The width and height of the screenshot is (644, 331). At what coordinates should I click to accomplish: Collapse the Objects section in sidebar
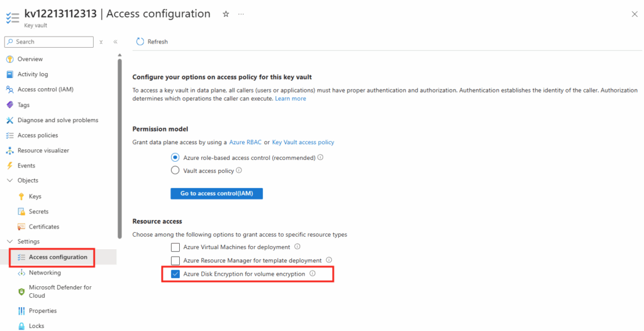tap(9, 181)
